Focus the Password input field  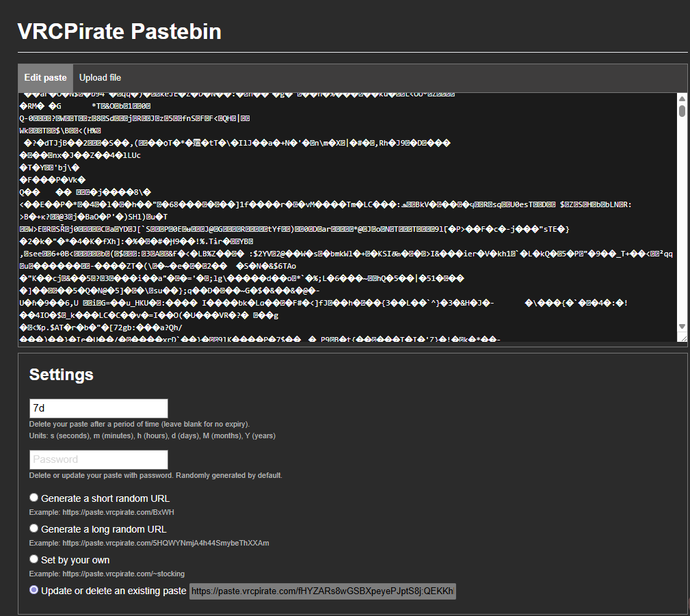coord(98,459)
